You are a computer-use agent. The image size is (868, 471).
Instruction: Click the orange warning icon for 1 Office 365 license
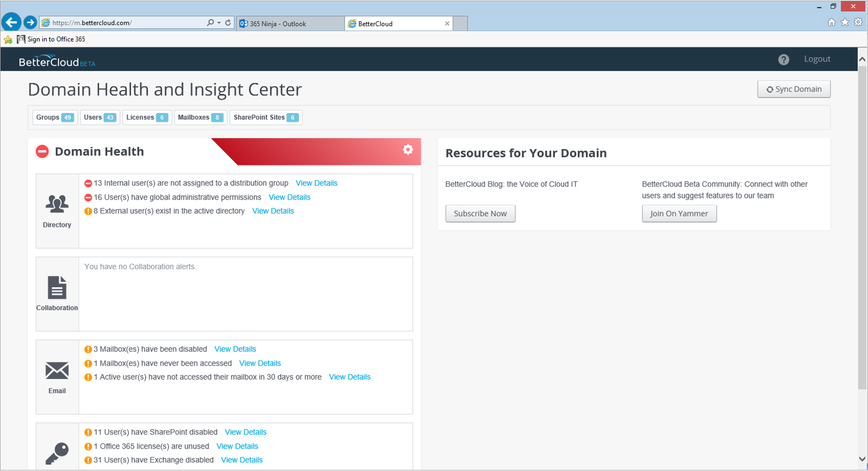pyautogui.click(x=88, y=447)
